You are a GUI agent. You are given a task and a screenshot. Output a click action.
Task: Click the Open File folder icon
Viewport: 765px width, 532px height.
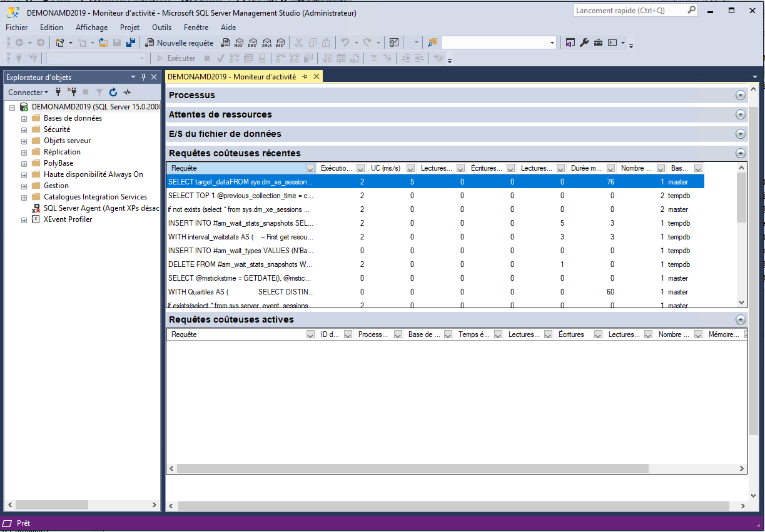coord(103,43)
